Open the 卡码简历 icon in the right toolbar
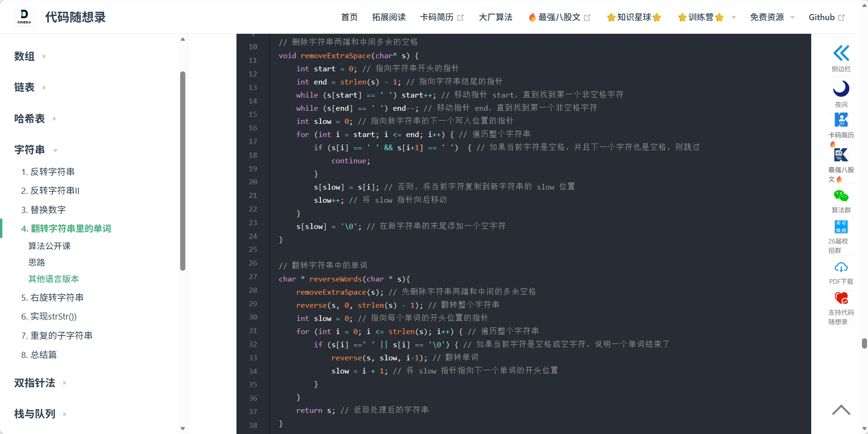Image resolution: width=868 pixels, height=434 pixels. [841, 120]
